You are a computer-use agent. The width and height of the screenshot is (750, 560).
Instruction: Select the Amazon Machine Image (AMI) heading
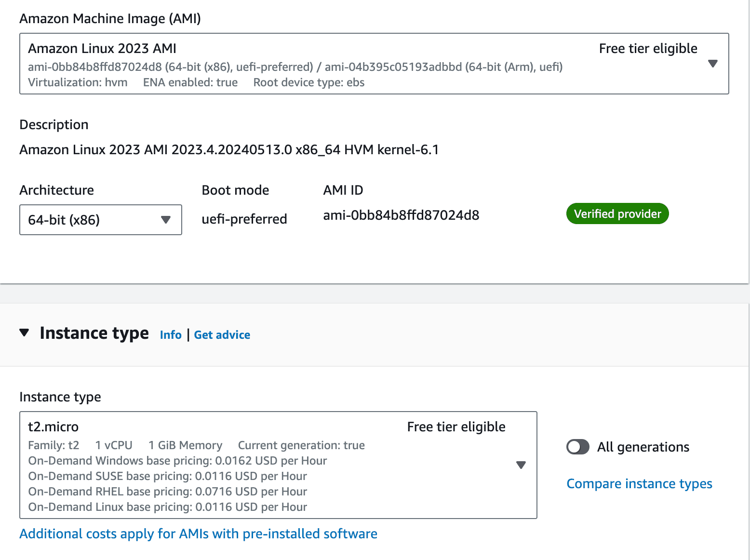(x=110, y=18)
